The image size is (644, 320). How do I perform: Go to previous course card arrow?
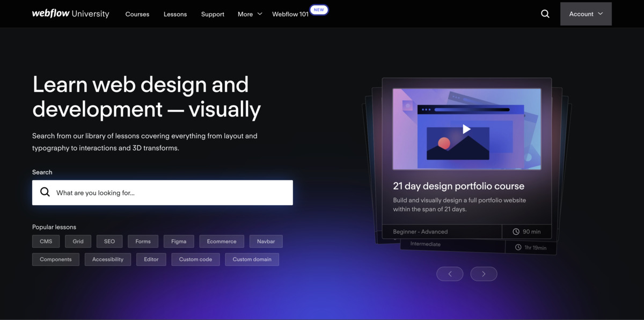450,274
